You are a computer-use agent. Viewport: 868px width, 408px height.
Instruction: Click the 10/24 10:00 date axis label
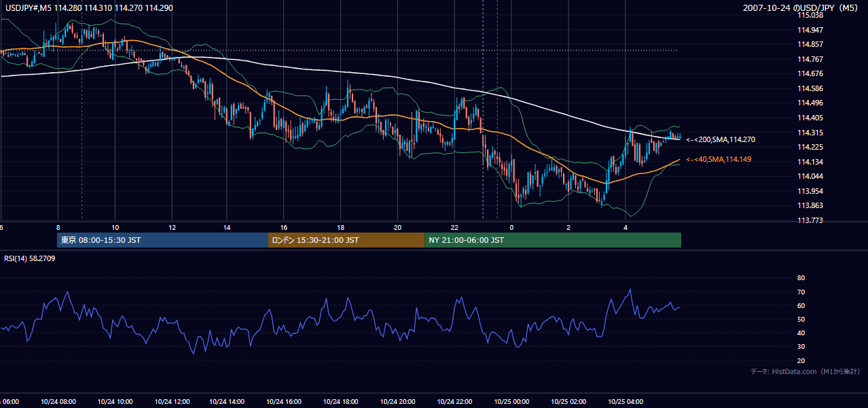[x=115, y=402]
